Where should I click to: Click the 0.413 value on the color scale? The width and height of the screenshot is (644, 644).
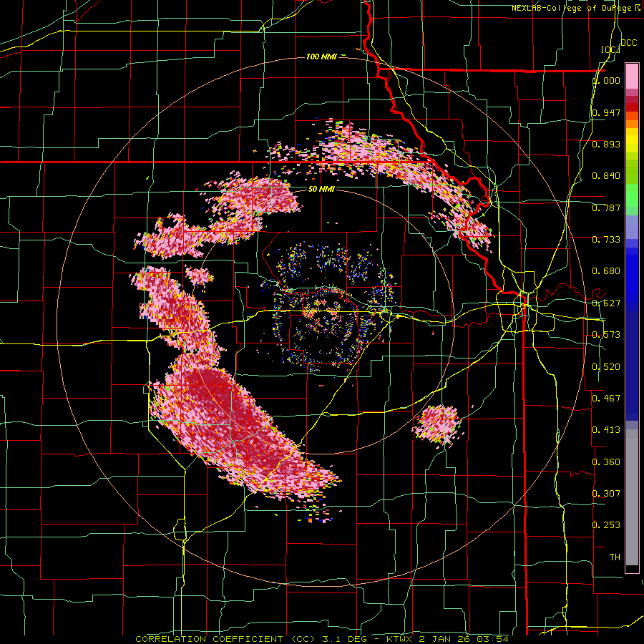606,430
